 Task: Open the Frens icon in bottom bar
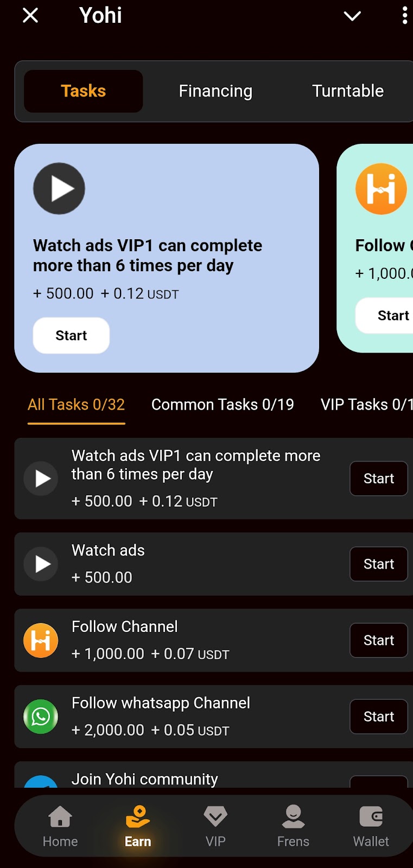[293, 816]
